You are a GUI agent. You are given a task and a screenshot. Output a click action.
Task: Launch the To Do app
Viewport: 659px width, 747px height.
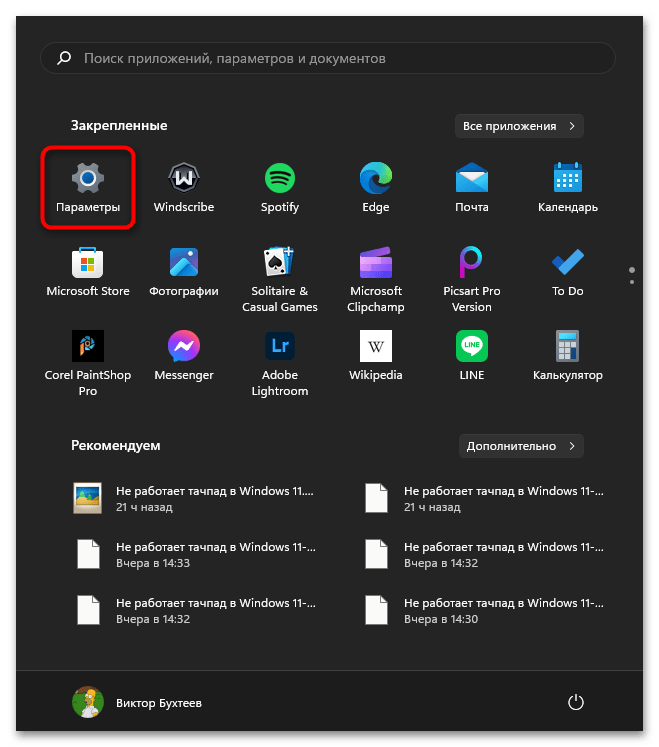click(x=568, y=272)
